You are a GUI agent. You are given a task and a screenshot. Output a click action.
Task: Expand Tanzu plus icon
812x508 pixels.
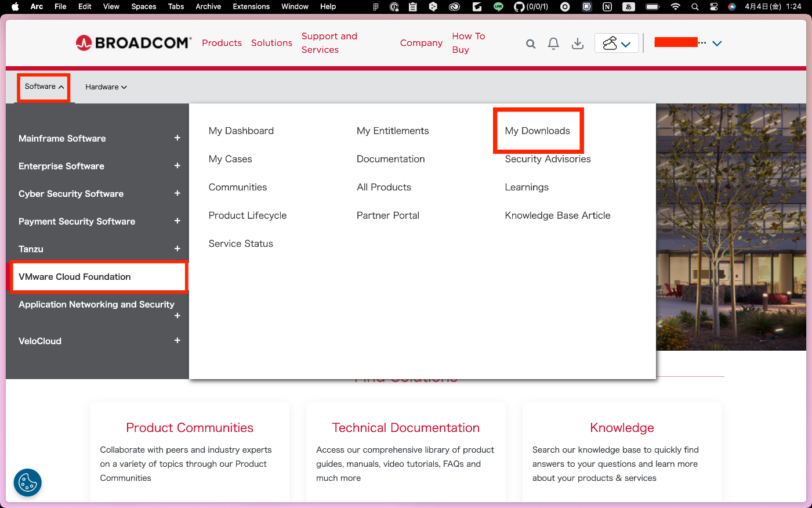(x=177, y=248)
